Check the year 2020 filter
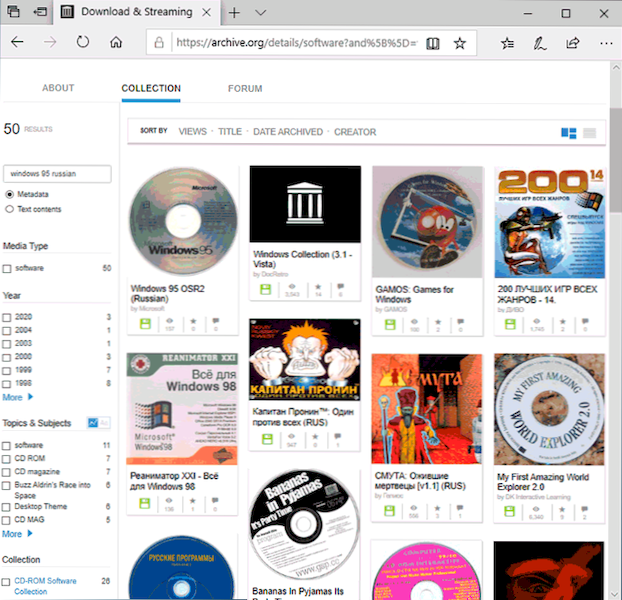This screenshot has width=622, height=600. tap(6, 317)
